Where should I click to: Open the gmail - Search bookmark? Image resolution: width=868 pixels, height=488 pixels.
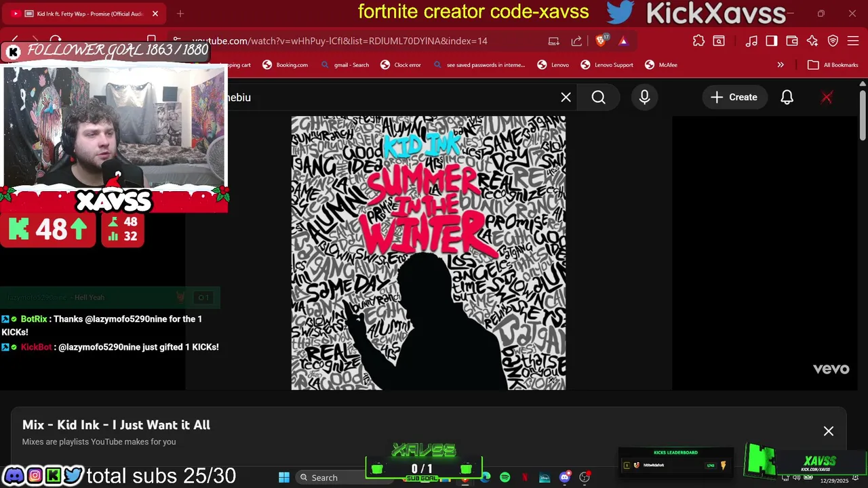(344, 65)
